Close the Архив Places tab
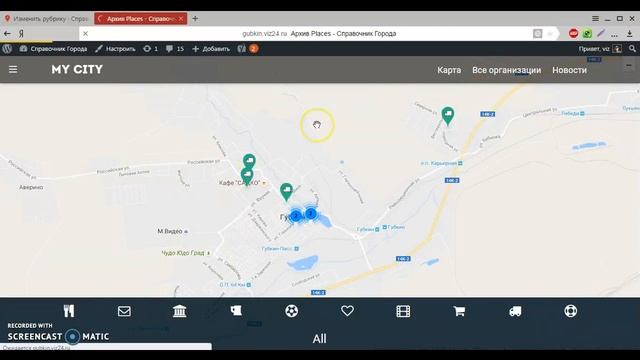This screenshot has height=360, width=640. (x=181, y=18)
